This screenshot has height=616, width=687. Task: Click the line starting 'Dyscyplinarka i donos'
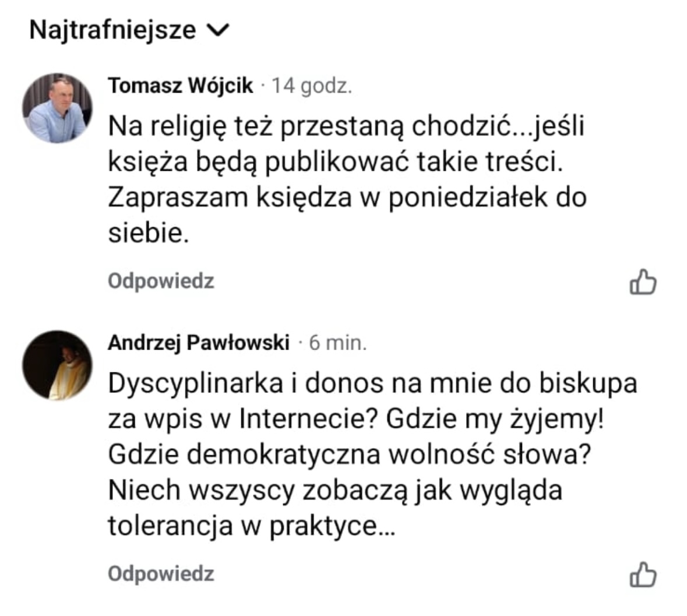(372, 383)
